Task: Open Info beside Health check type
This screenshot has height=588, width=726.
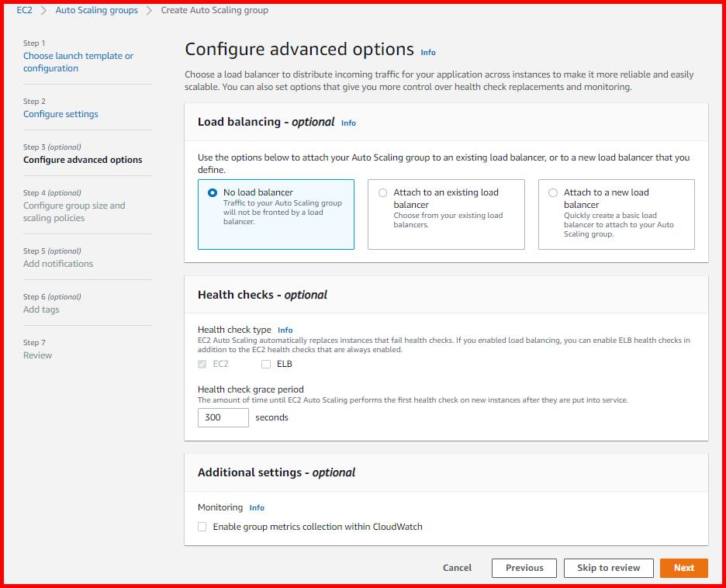Action: [x=285, y=330]
